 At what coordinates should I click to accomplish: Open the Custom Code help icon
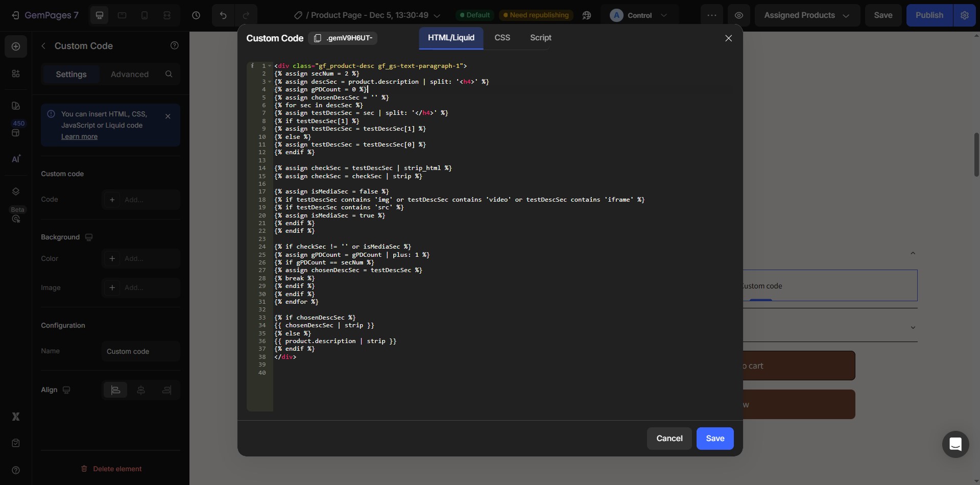point(174,46)
